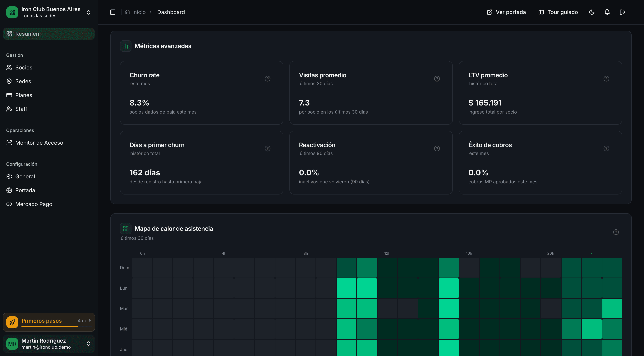Open notifications bell

(607, 12)
